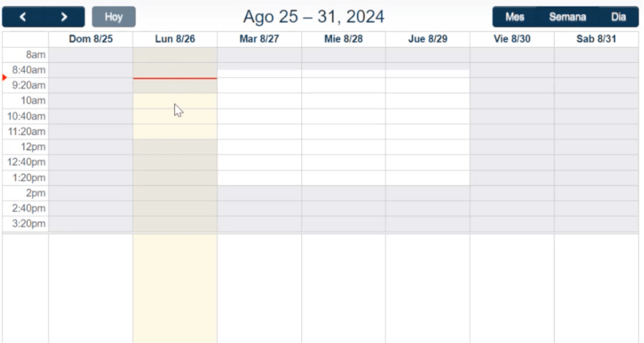Switch to Mes view

click(514, 17)
